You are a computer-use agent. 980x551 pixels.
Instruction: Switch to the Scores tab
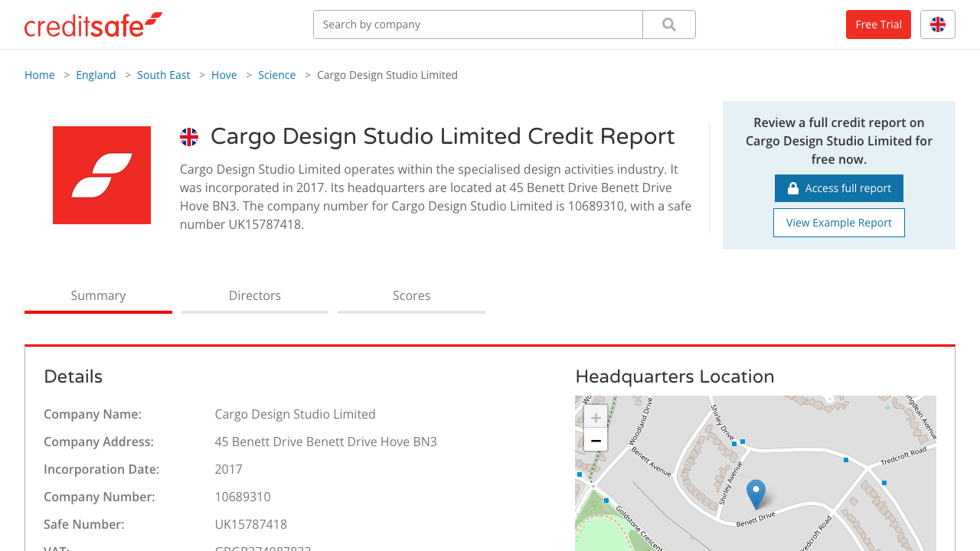coord(411,295)
